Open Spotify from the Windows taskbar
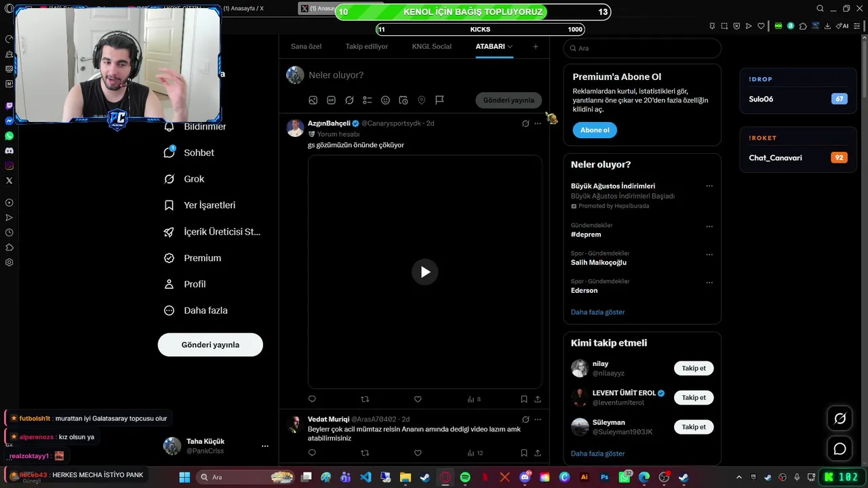 (465, 477)
